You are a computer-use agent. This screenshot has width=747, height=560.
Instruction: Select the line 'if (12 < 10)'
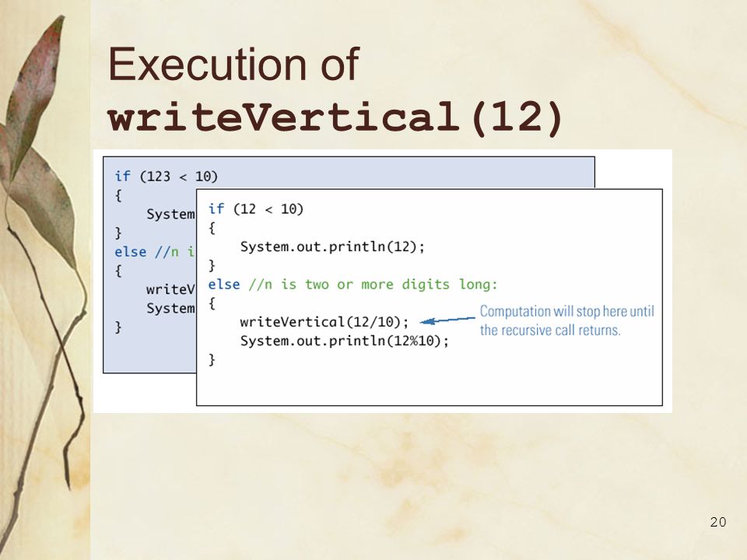point(255,208)
